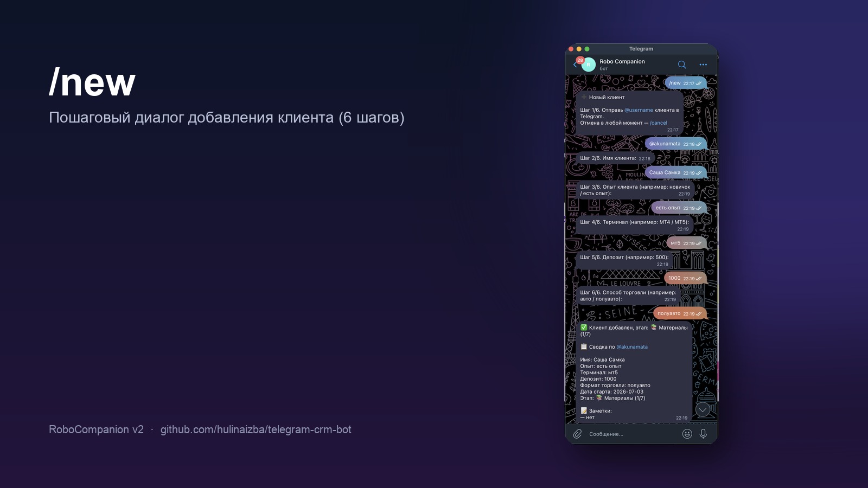The height and width of the screenshot is (488, 868).
Task: Click the slide heading '/new'
Action: (x=92, y=82)
